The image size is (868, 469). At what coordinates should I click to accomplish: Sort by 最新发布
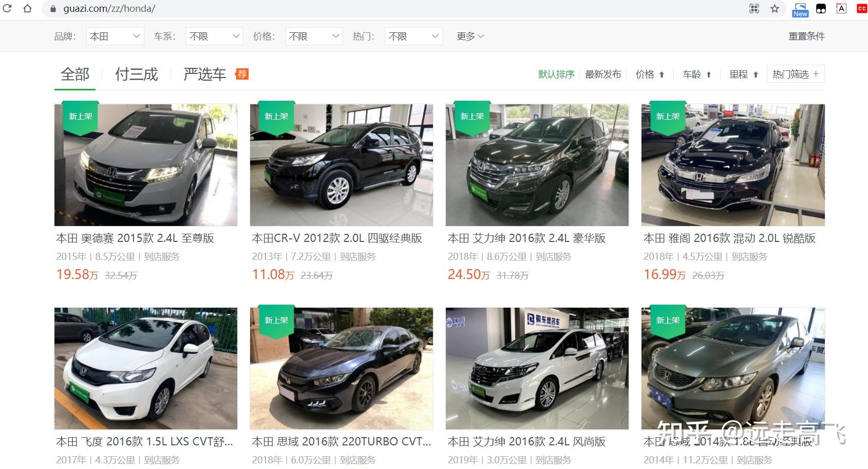603,74
